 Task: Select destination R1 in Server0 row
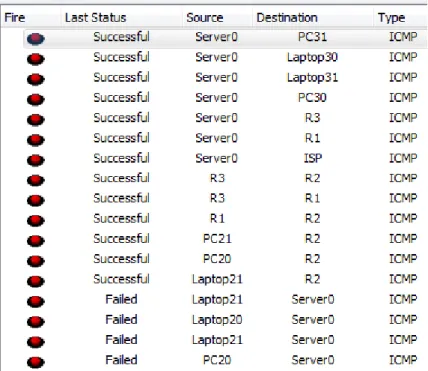click(x=312, y=138)
